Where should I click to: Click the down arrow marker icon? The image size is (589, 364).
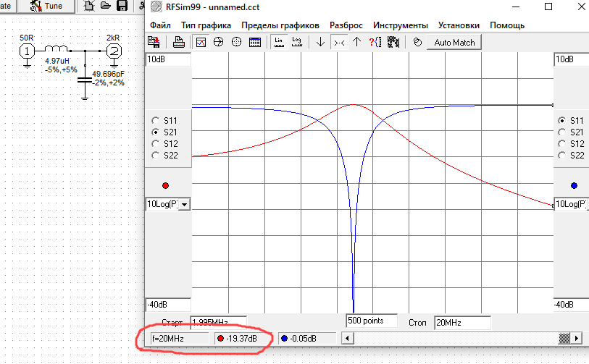[320, 43]
